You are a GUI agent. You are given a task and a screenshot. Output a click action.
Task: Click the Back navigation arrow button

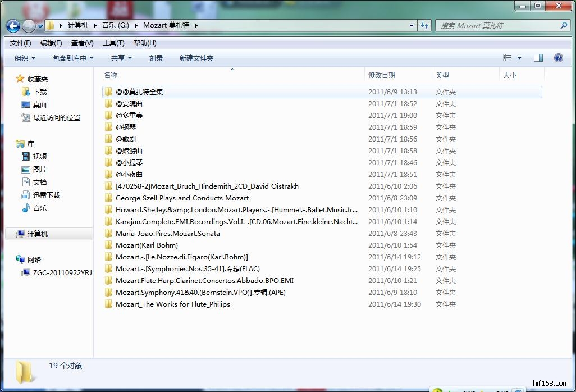13,25
